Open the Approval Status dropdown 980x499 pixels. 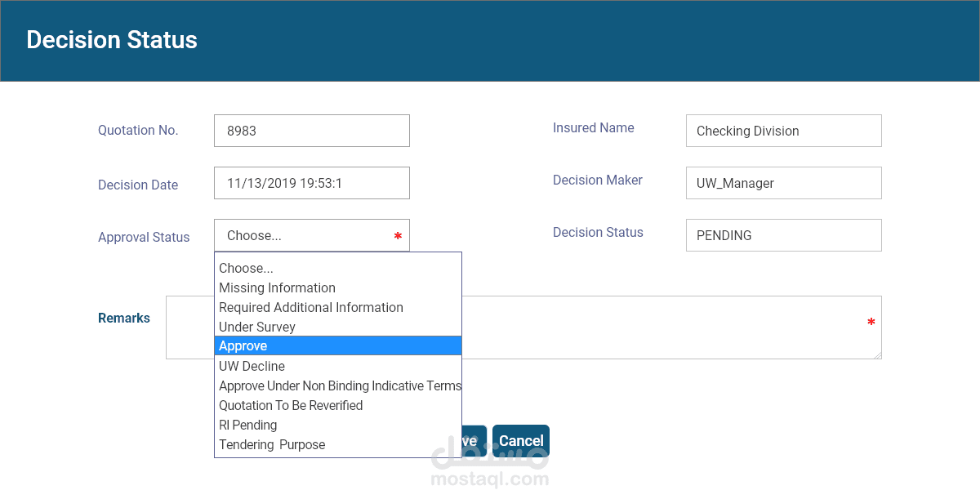point(311,235)
